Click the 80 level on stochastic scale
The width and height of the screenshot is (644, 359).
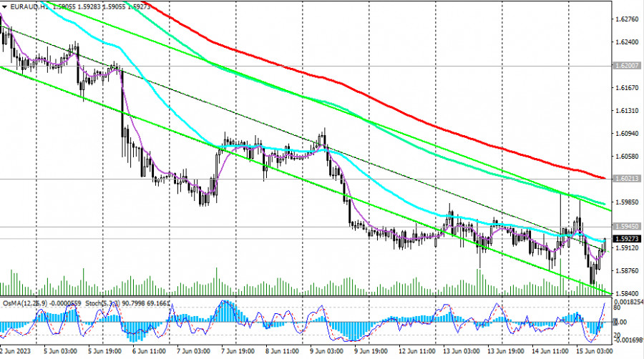click(x=618, y=308)
